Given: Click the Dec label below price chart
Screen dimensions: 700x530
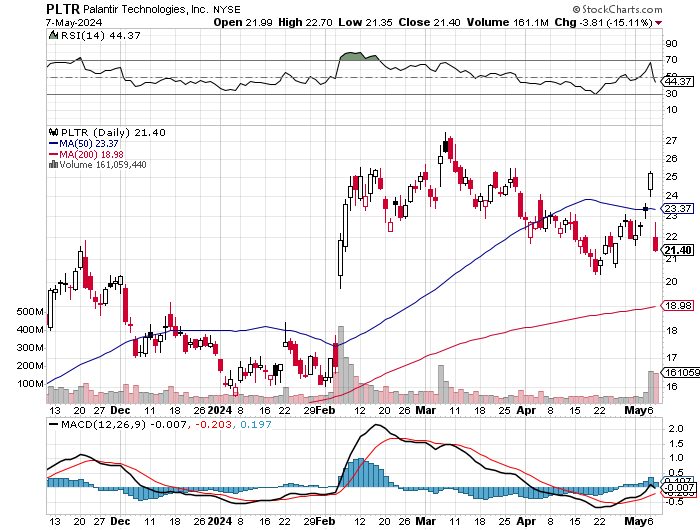Looking at the screenshot, I should pos(120,410).
